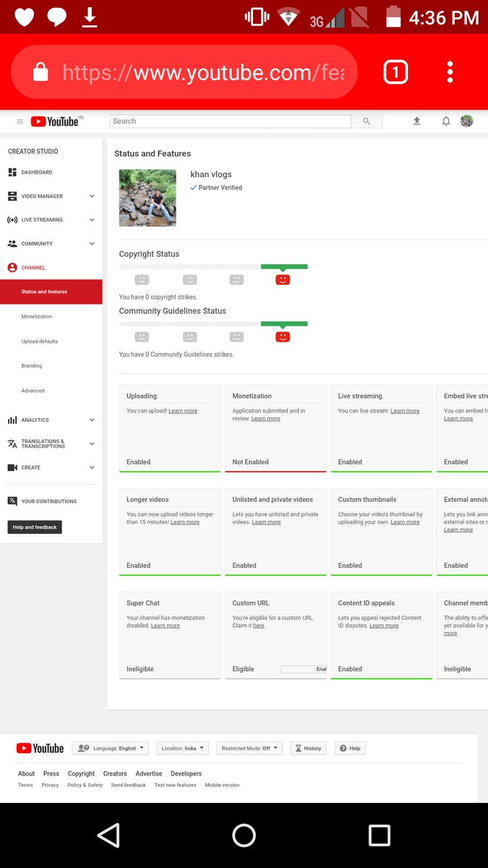
Task: Click green Community Guidelines status bar
Action: [284, 324]
